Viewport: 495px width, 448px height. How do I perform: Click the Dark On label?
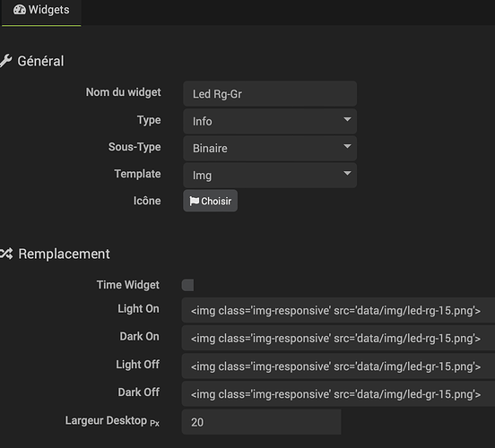pos(139,336)
